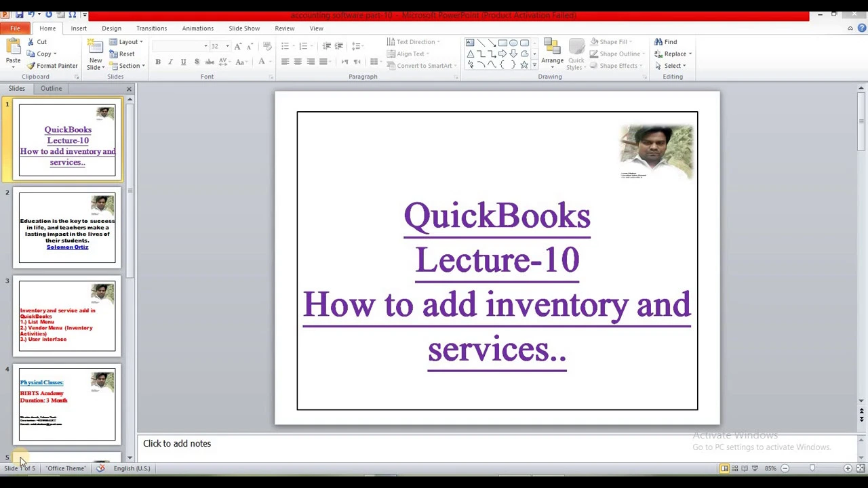Screen dimensions: 868x488
Task: Open the Layout dropdown
Action: tap(127, 42)
